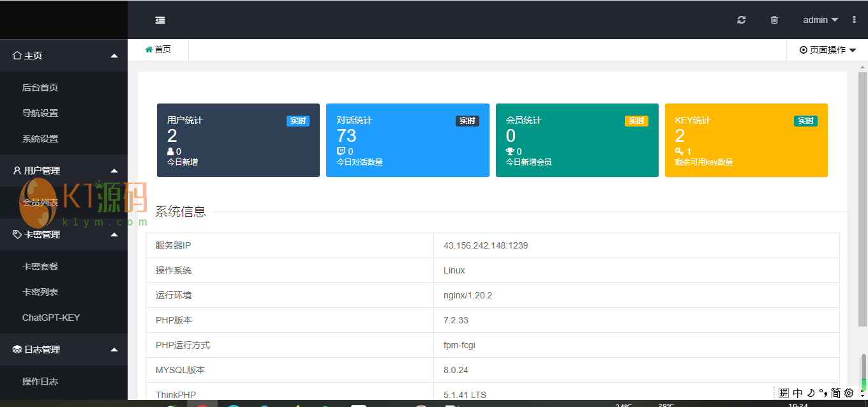
Task: Click the layers icon beside 日志管理
Action: coord(17,349)
